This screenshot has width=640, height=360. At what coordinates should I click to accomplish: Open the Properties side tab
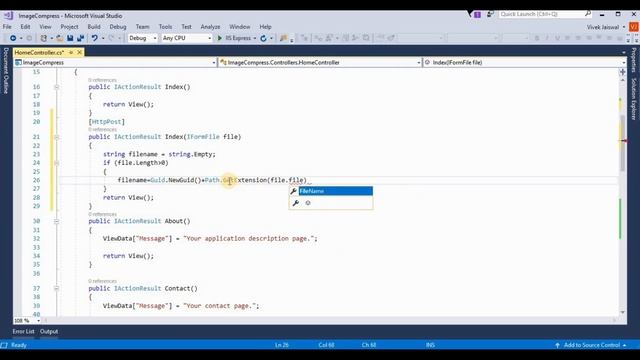[x=633, y=60]
